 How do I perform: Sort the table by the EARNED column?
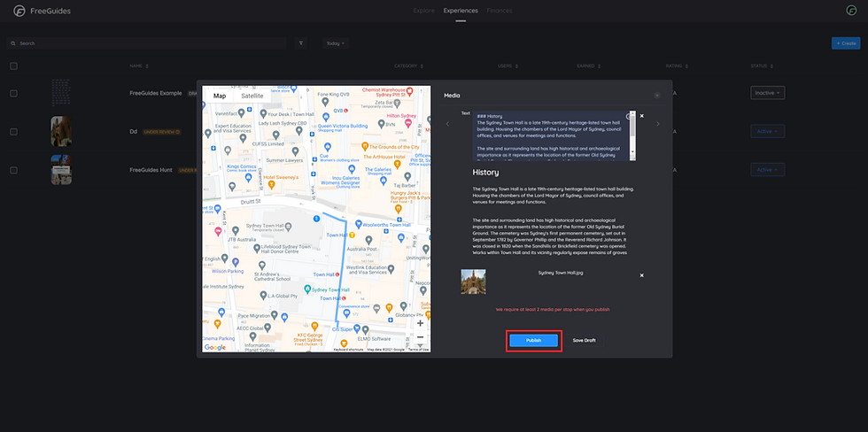[588, 66]
